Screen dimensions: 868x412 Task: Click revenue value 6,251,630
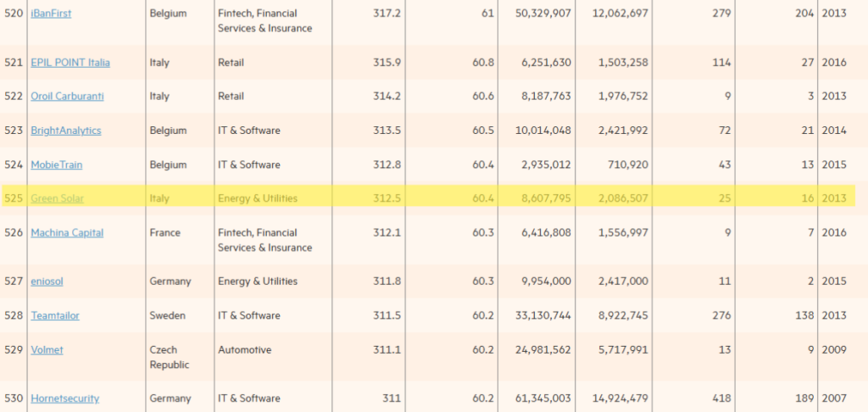coord(546,63)
